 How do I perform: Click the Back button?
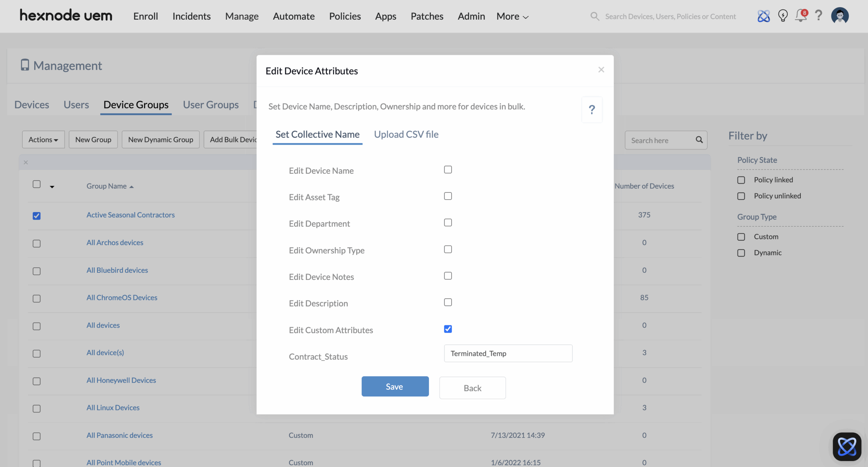(472, 388)
